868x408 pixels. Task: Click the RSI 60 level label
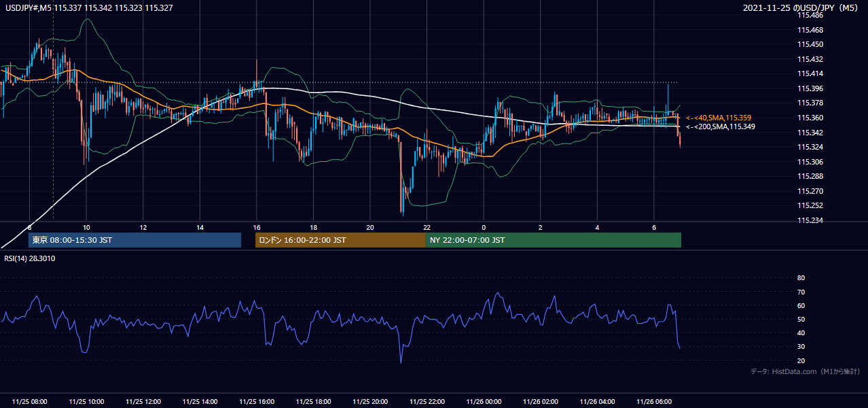[x=801, y=305]
